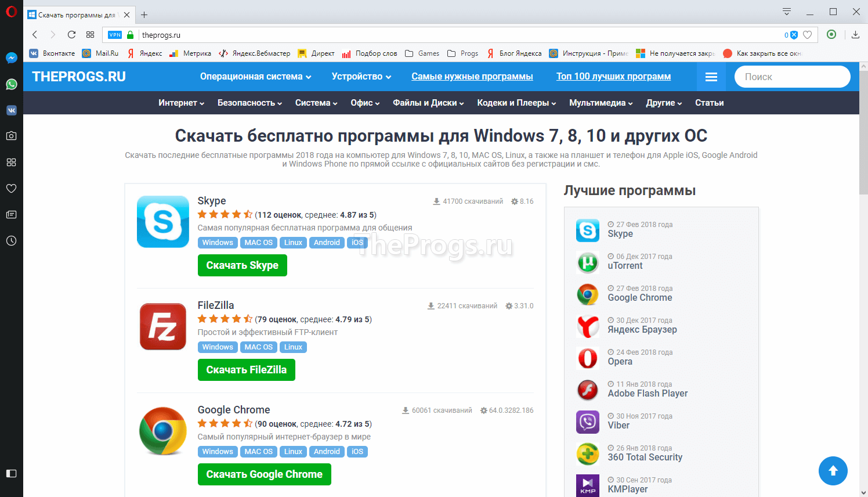This screenshot has height=497, width=868.
Task: Open the Статьи menu item
Action: pyautogui.click(x=709, y=103)
